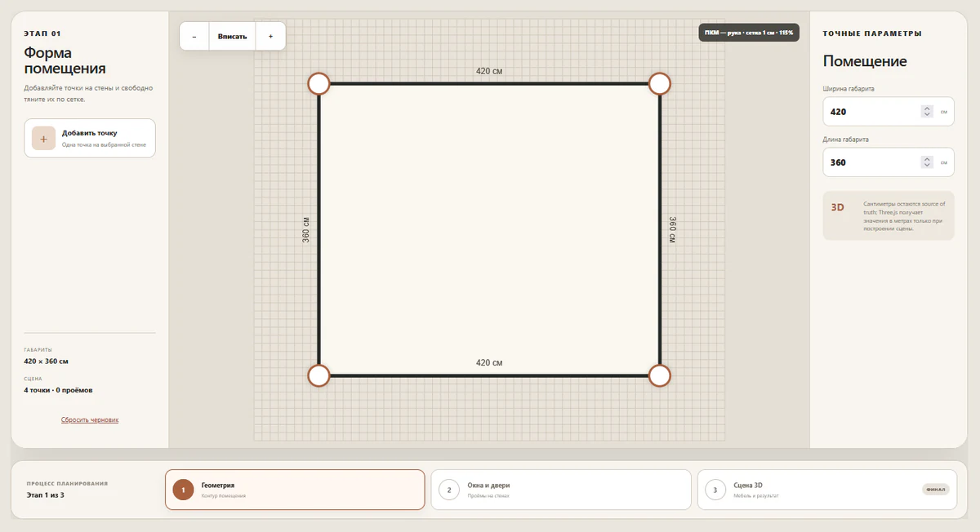
Task: Click the Добавить точку label
Action: tap(90, 133)
